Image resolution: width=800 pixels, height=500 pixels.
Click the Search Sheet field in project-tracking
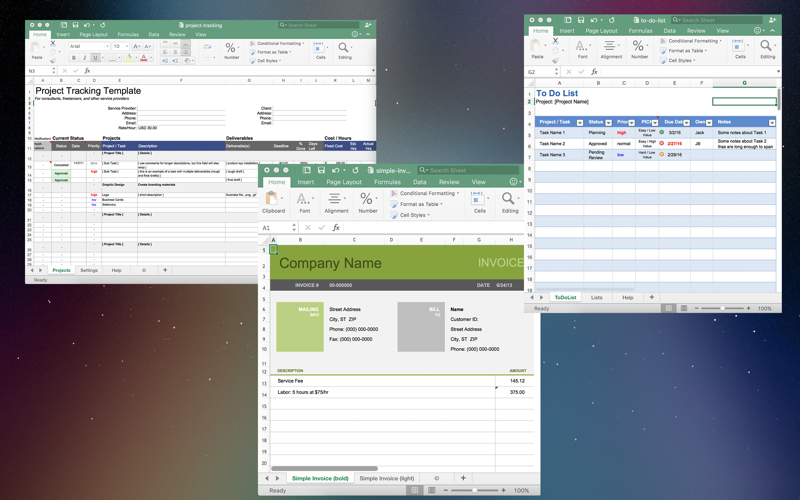(318, 24)
